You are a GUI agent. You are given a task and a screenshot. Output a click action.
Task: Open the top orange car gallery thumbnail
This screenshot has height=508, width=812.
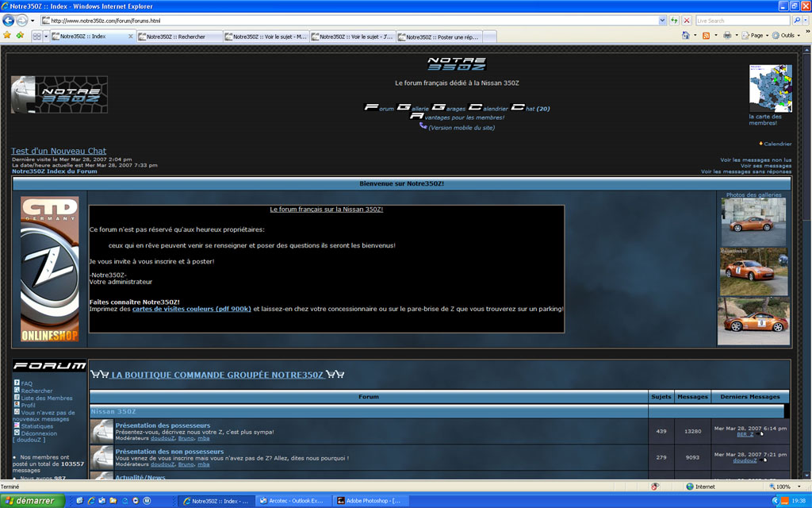[x=753, y=221]
